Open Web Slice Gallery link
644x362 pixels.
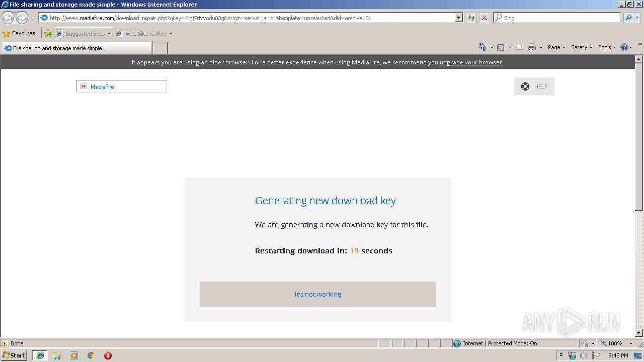[x=144, y=34]
